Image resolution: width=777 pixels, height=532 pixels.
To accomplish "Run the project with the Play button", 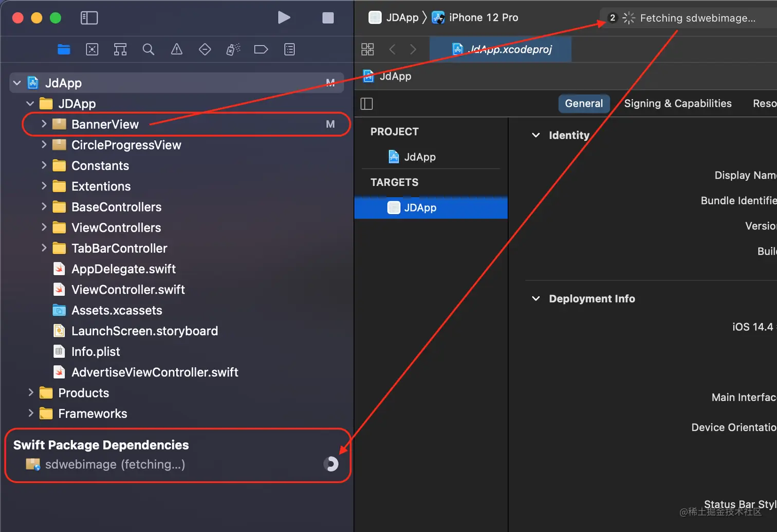I will 284,17.
